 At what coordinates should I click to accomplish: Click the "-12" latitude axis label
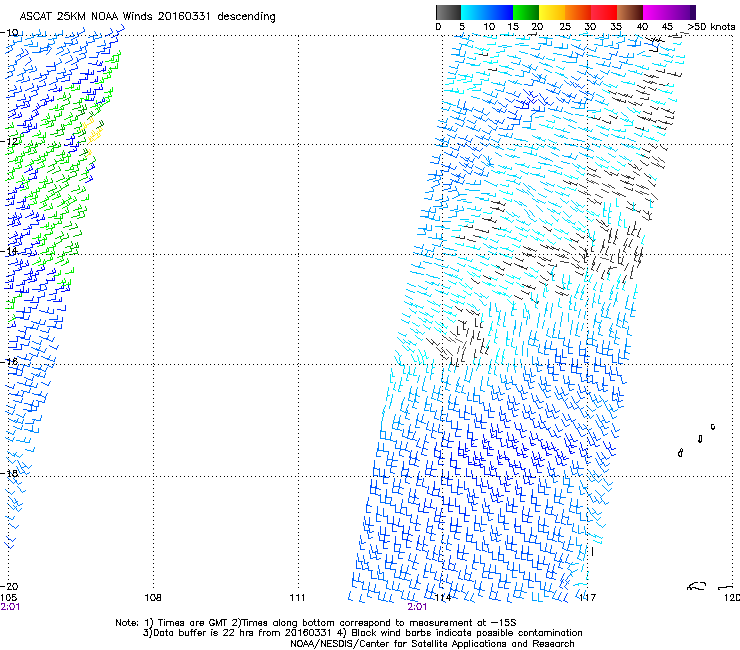9,141
